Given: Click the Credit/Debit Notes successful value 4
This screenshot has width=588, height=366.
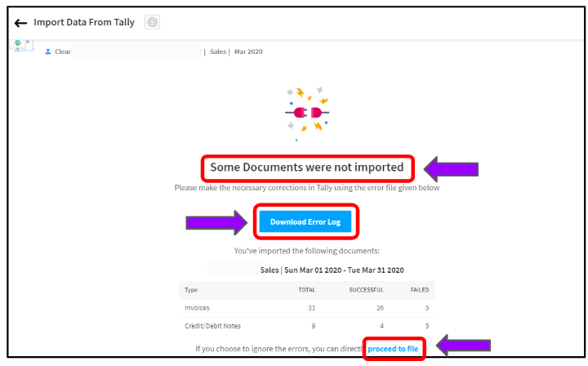Looking at the screenshot, I should point(381,326).
